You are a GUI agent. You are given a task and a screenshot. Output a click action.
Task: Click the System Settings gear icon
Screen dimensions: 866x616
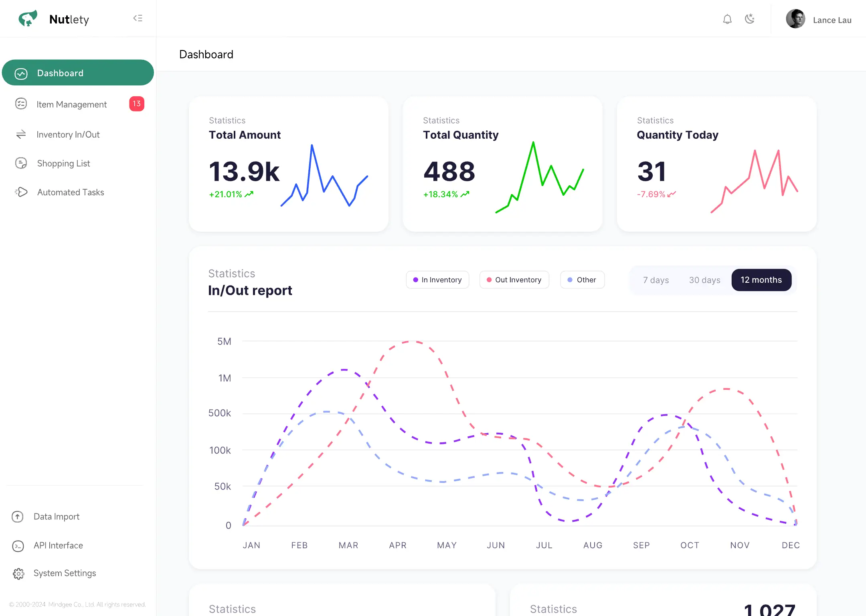18,574
